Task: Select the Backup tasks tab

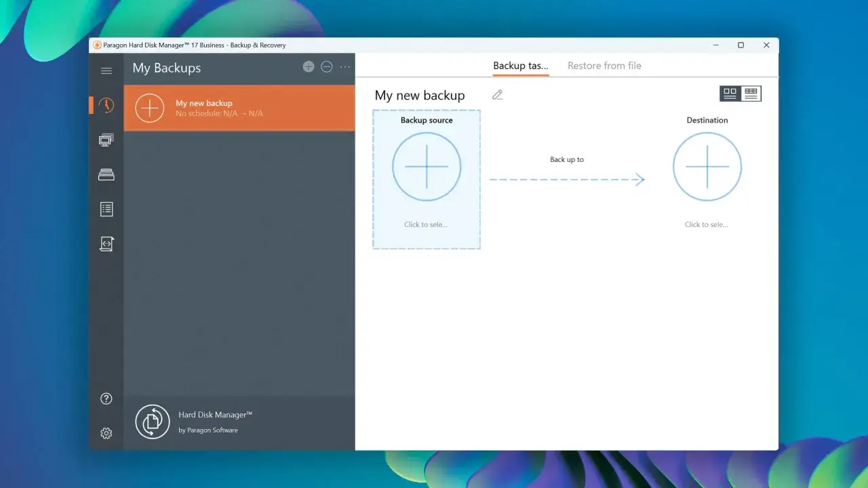Action: [520, 66]
